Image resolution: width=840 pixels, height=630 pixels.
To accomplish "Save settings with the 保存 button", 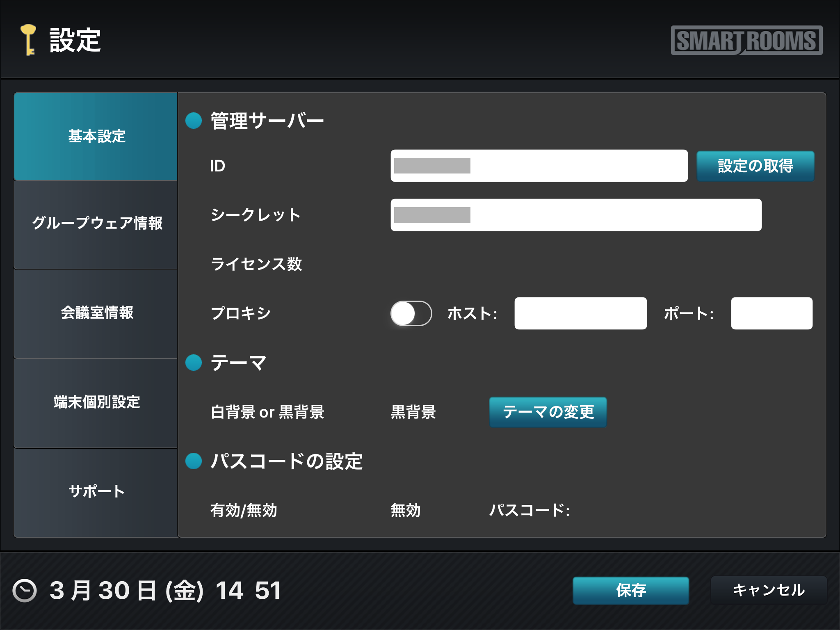I will (x=630, y=590).
